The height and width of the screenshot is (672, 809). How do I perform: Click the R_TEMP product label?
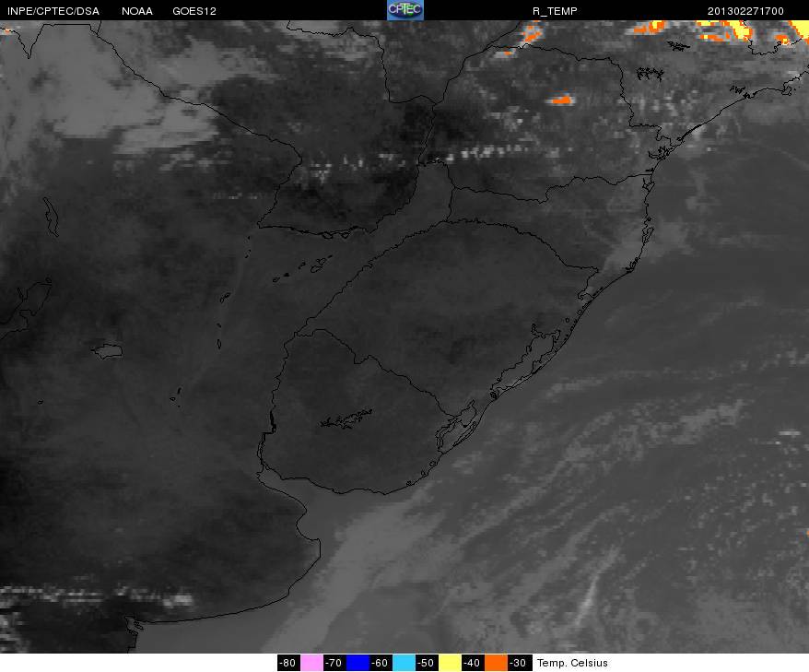click(x=555, y=11)
